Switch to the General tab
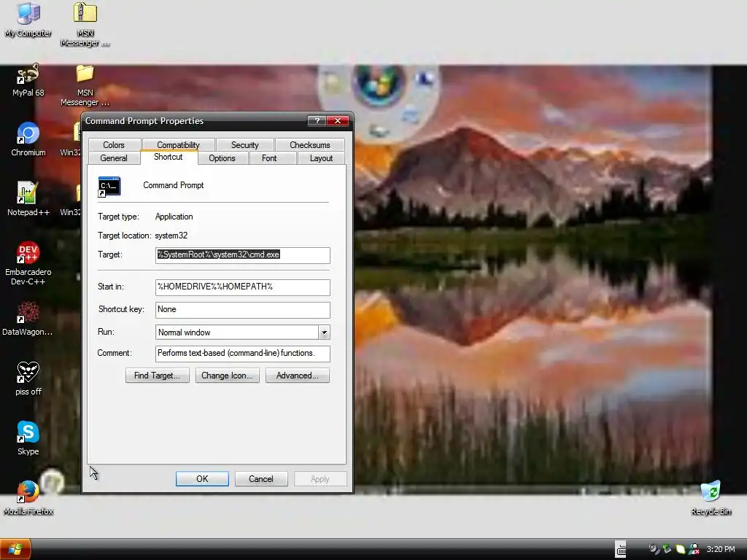 (114, 158)
